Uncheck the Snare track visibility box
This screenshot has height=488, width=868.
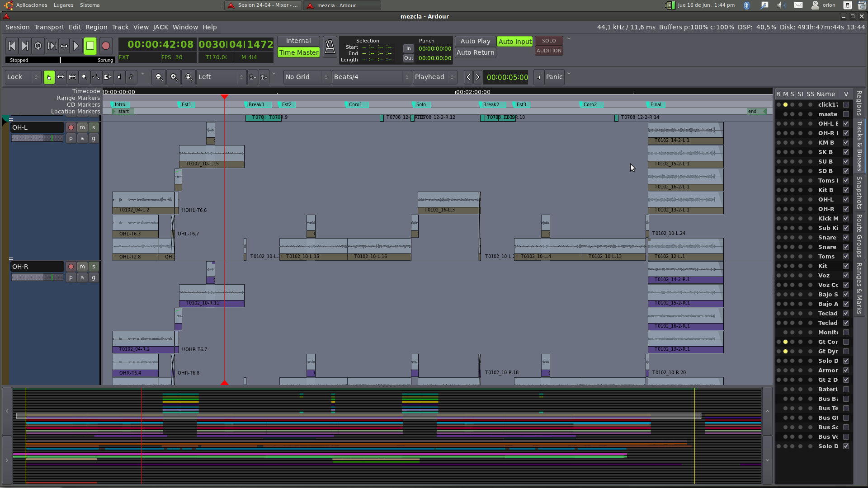tap(846, 237)
